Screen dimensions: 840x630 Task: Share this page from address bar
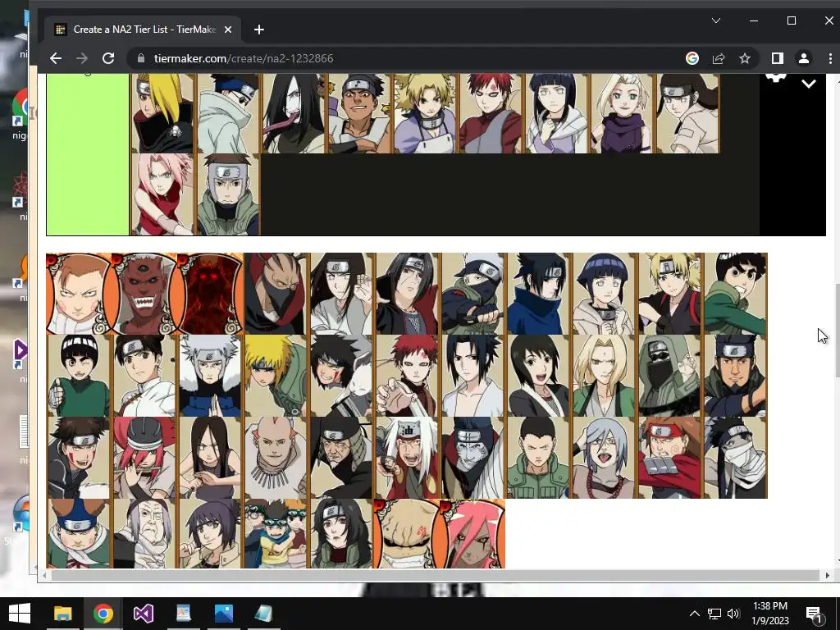[x=719, y=58]
